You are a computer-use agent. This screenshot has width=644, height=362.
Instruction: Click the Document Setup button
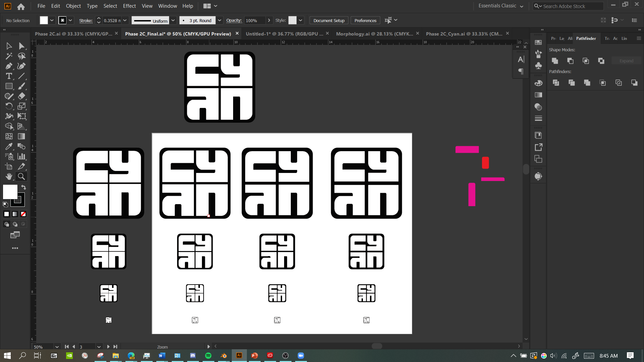(x=329, y=20)
